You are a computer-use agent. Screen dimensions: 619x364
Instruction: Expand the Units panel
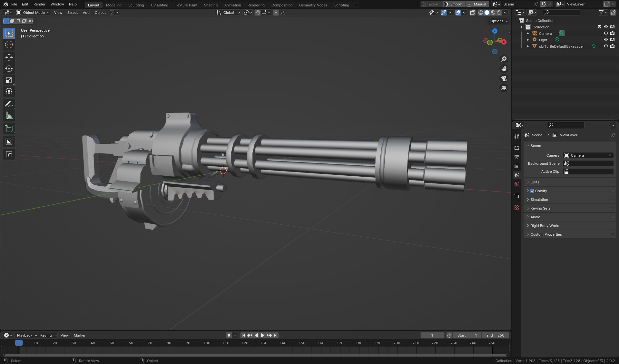click(x=535, y=182)
